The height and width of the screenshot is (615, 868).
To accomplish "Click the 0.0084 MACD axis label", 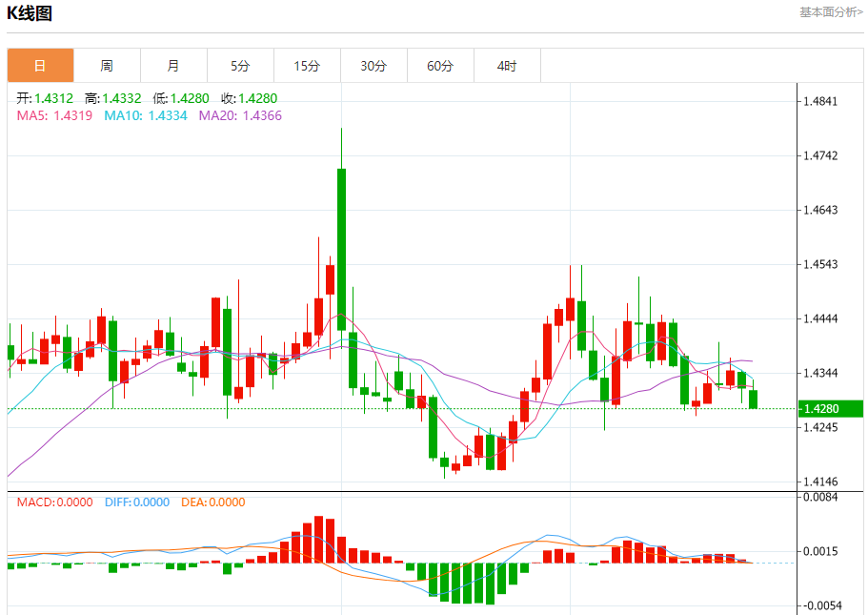I will [820, 497].
